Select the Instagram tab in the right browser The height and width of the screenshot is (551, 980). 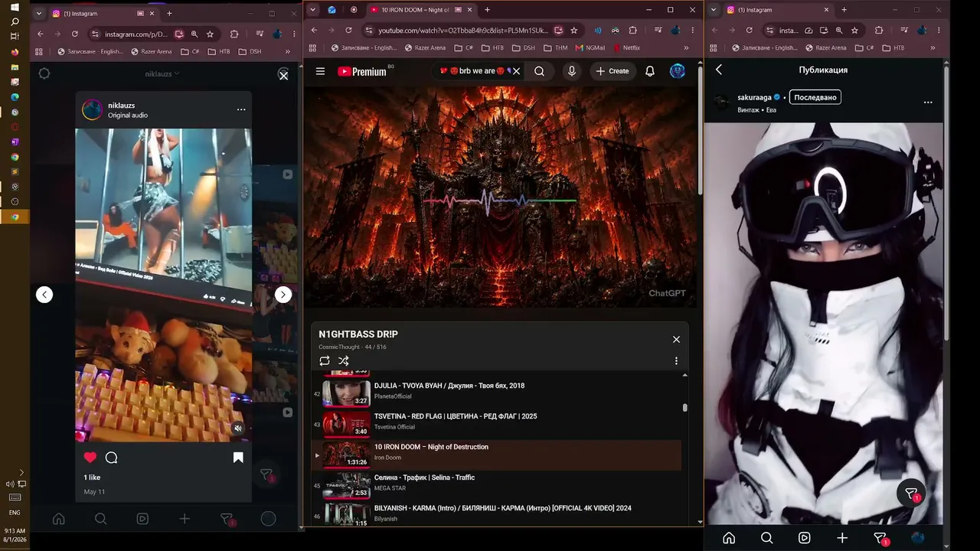778,10
